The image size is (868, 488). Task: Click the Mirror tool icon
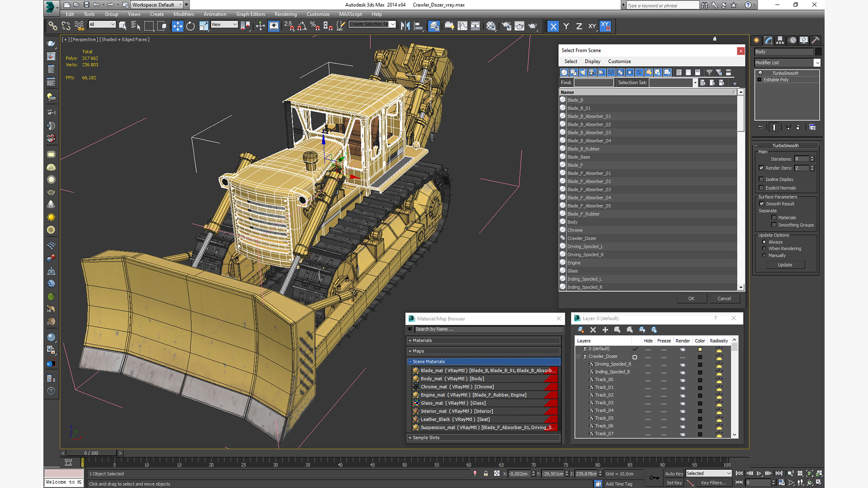pos(405,26)
